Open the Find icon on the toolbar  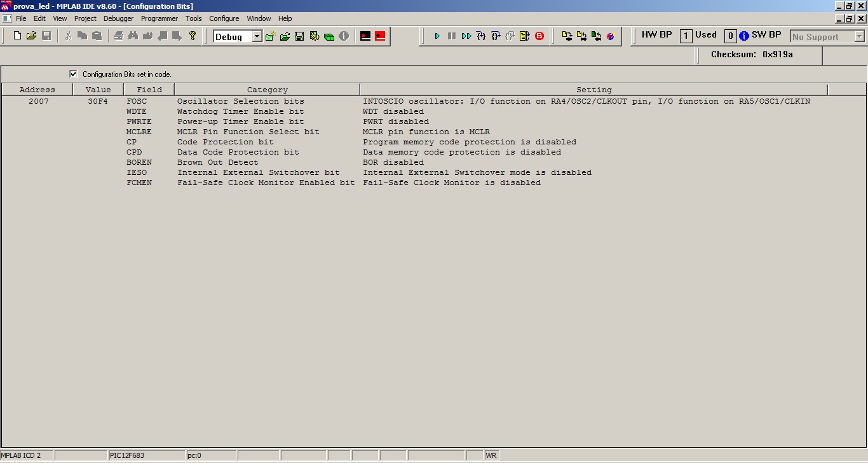click(x=132, y=36)
